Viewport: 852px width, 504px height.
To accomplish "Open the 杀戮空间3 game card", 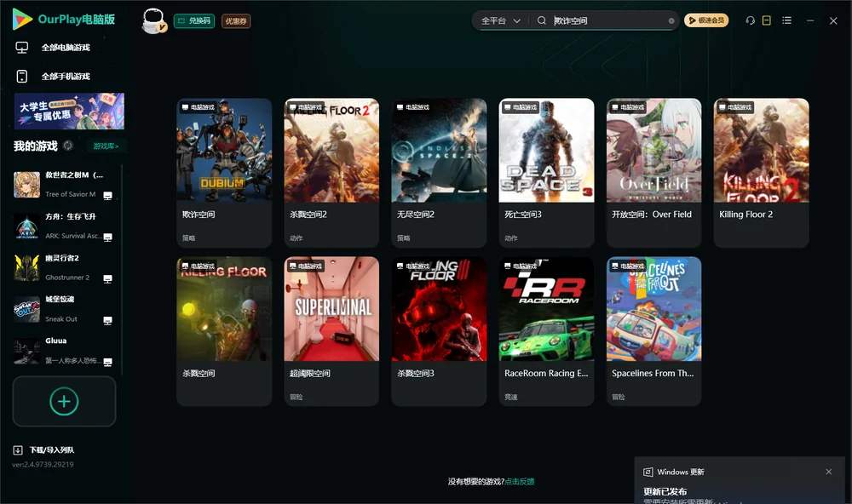I will click(x=439, y=331).
